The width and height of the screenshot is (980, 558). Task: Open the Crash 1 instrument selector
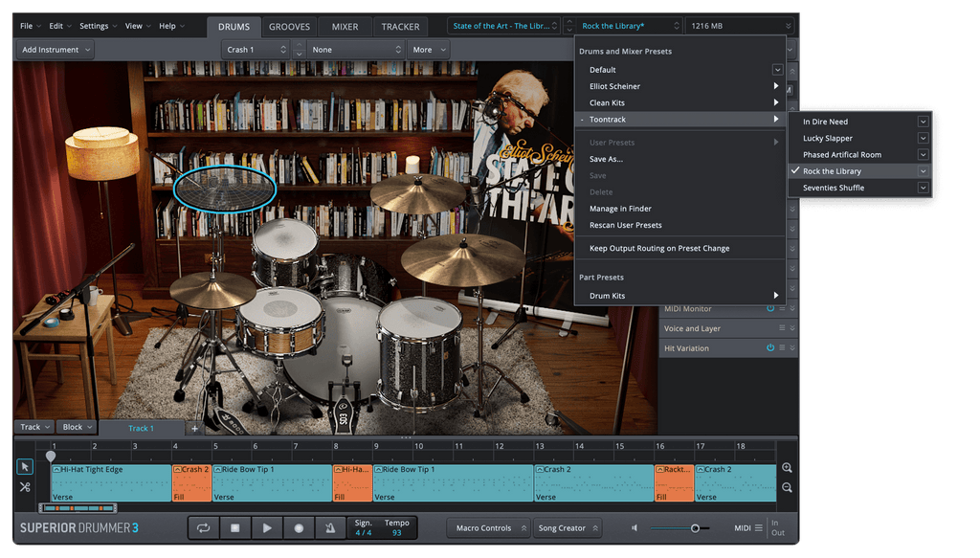point(256,50)
